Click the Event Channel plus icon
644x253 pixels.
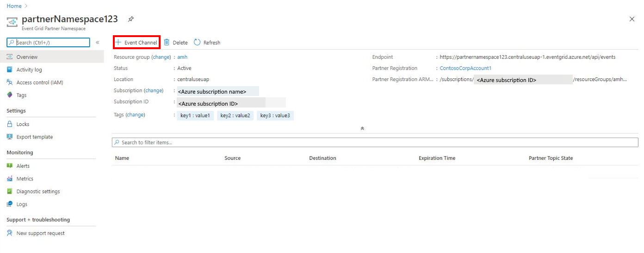click(118, 42)
